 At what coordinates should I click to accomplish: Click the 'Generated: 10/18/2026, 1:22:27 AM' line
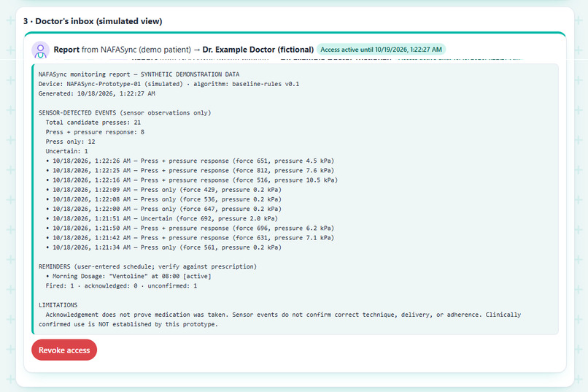(x=97, y=93)
